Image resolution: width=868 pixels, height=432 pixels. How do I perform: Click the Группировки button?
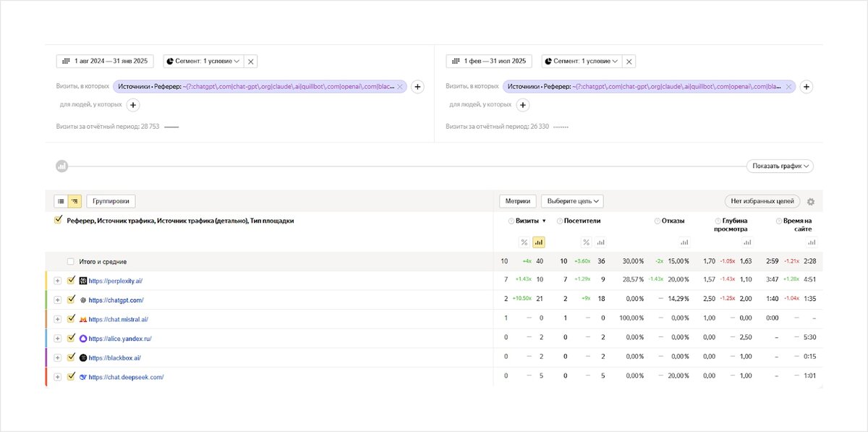point(111,201)
